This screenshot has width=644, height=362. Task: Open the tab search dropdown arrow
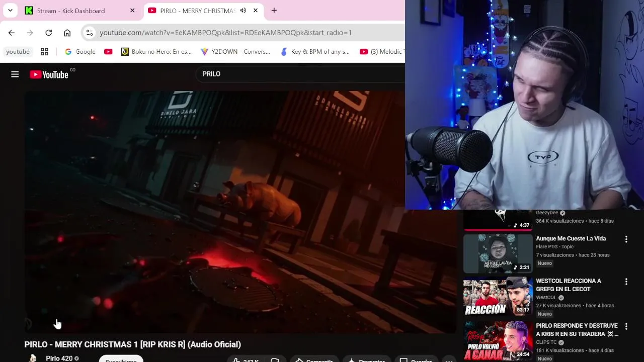click(x=10, y=11)
